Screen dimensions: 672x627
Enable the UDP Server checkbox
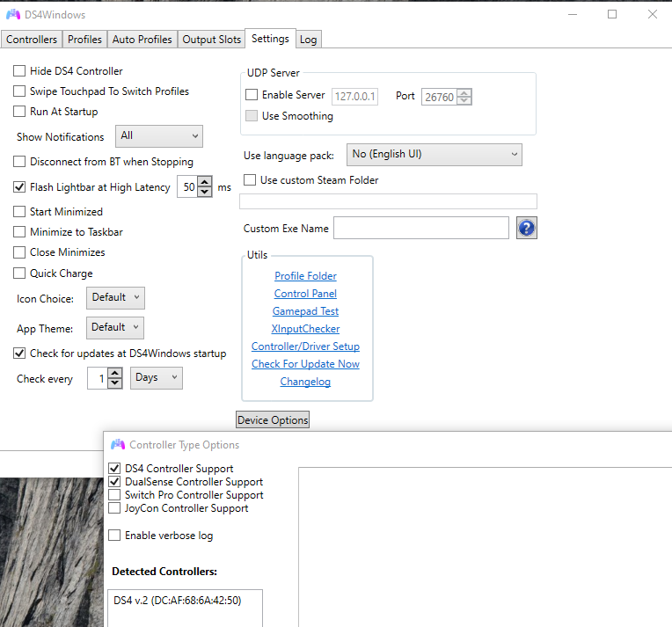(x=252, y=95)
